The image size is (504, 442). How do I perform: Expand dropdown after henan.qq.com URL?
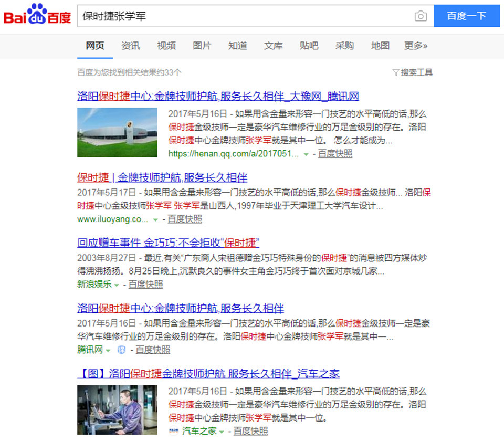point(306,155)
